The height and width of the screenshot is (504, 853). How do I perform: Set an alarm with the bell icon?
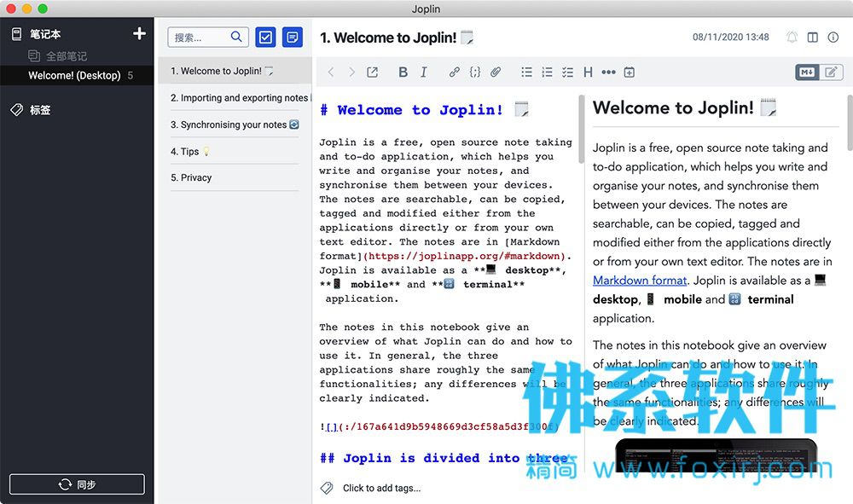tap(792, 37)
